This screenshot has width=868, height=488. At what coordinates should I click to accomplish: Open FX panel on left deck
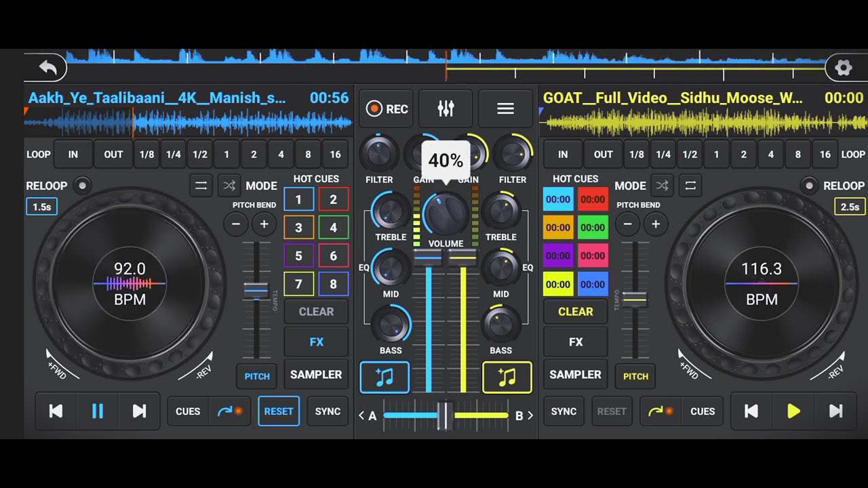[x=317, y=342]
